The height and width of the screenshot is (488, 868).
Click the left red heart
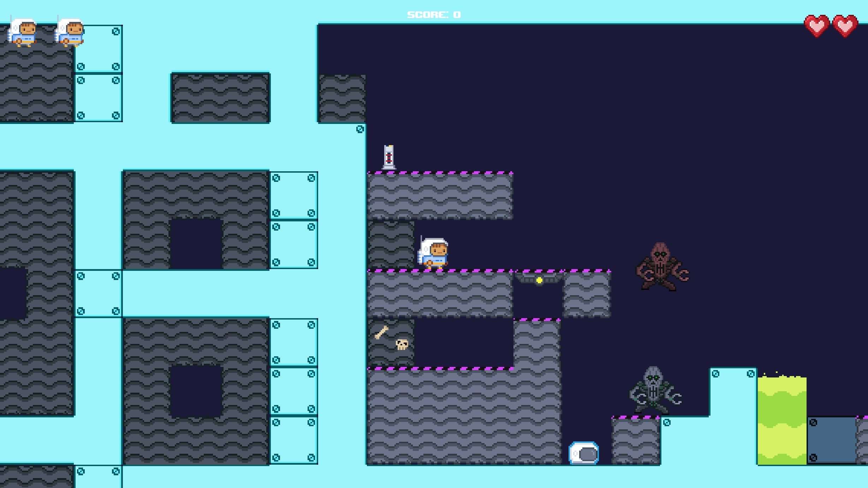(x=817, y=26)
